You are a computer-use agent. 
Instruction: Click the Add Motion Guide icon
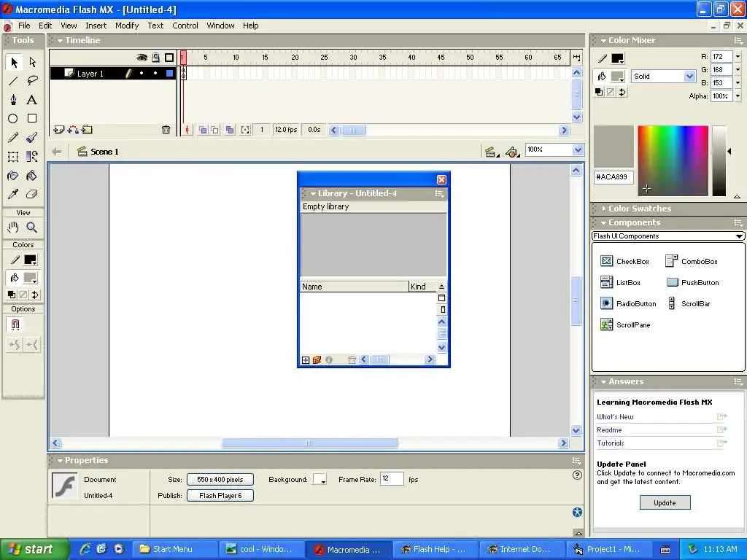coord(73,130)
